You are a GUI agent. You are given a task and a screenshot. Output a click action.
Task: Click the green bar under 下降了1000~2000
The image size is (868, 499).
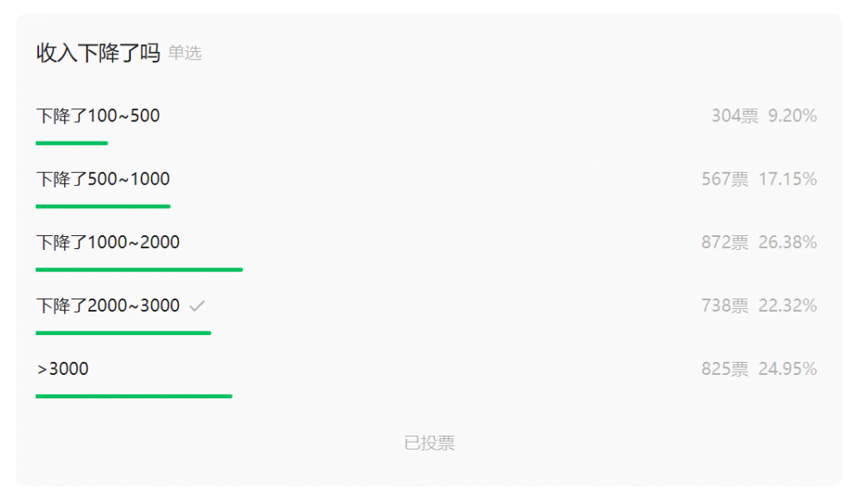coord(139,270)
